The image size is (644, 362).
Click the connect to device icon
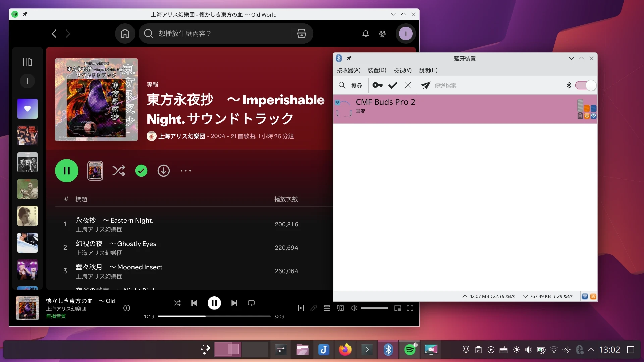click(x=340, y=308)
